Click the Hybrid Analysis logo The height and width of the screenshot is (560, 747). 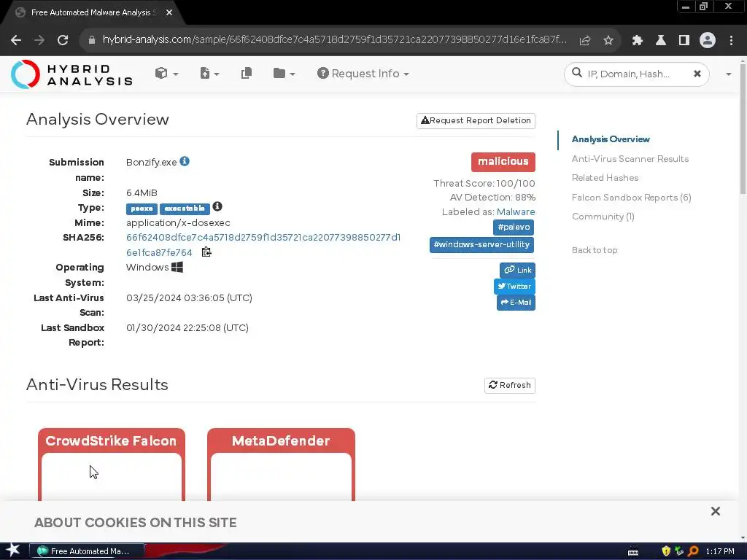71,74
